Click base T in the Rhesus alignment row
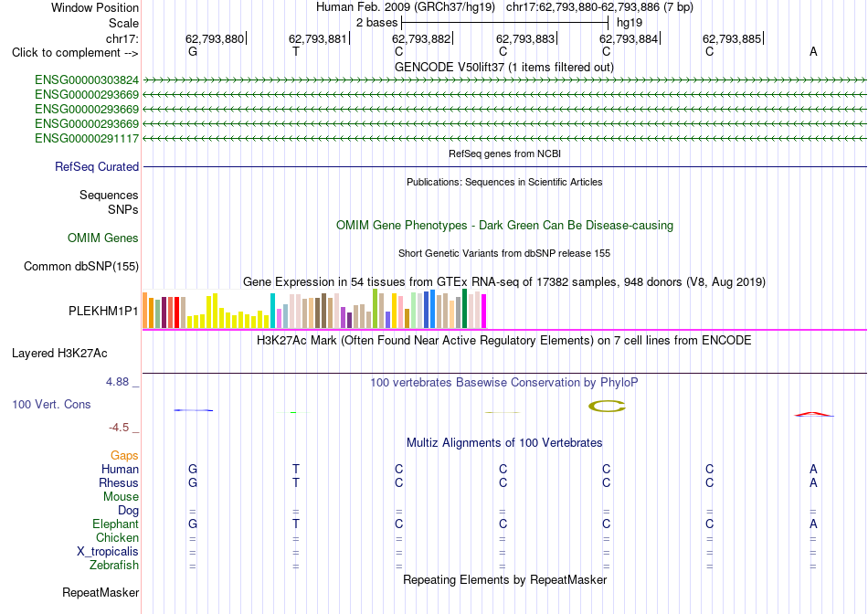Image resolution: width=868 pixels, height=614 pixels. (296, 482)
